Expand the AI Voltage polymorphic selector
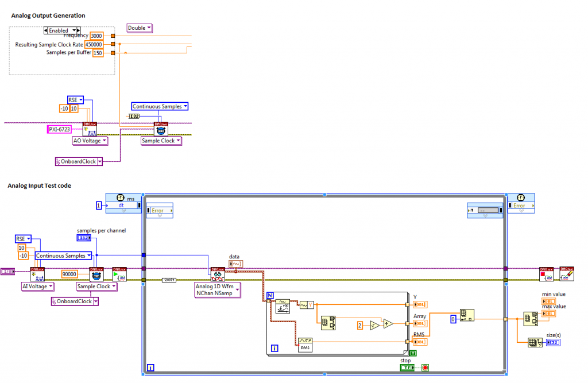The image size is (588, 383). 37,286
